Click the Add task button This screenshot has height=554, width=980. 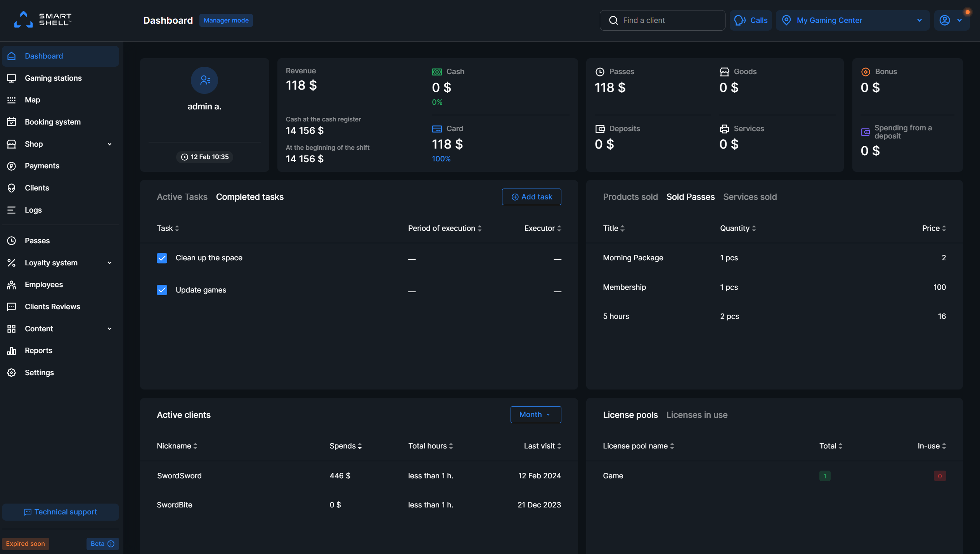(x=531, y=197)
